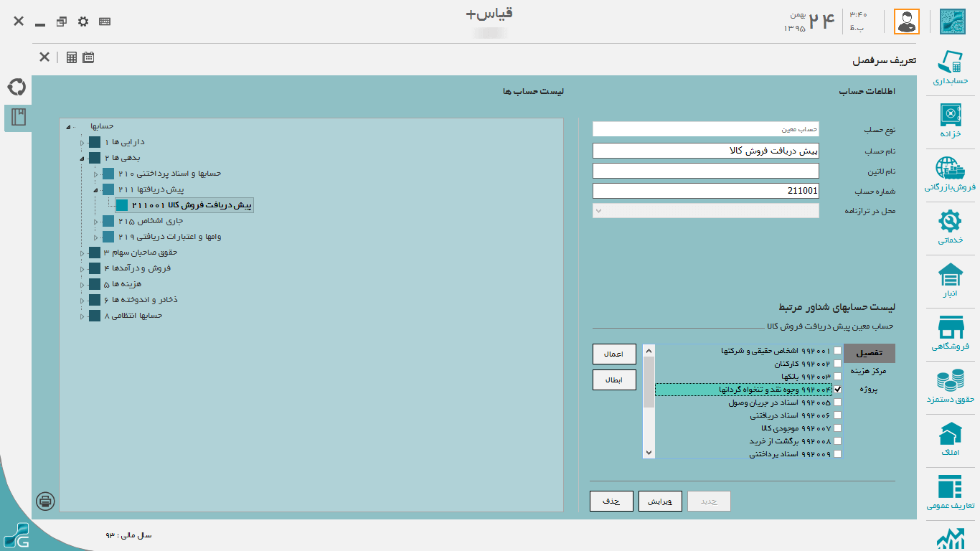Collapse the بدهی ها 2 tree node

click(83, 159)
